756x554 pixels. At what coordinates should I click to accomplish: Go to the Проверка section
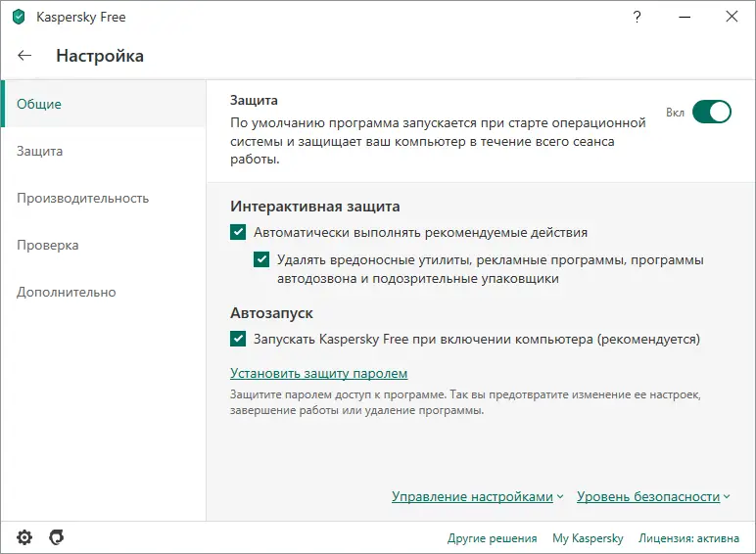(x=47, y=245)
